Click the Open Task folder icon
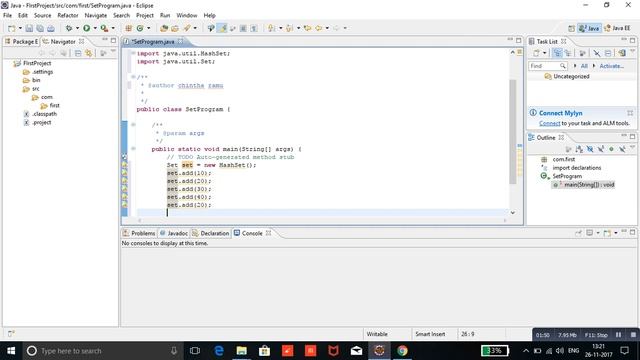The height and width of the screenshot is (360, 640). 175,28
